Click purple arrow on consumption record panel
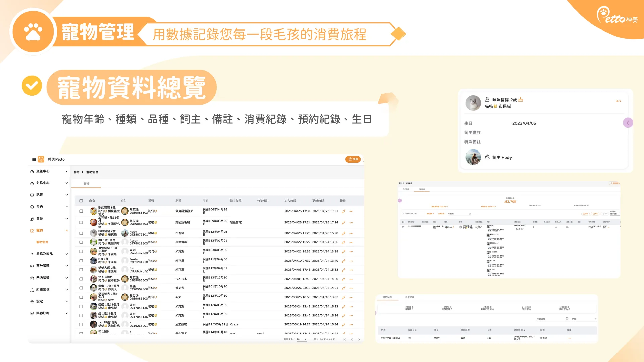Screen dimensions: 644x362 pyautogui.click(x=400, y=201)
